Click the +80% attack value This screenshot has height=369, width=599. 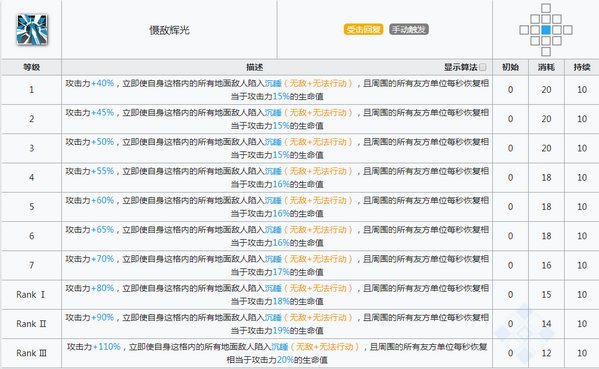(102, 288)
